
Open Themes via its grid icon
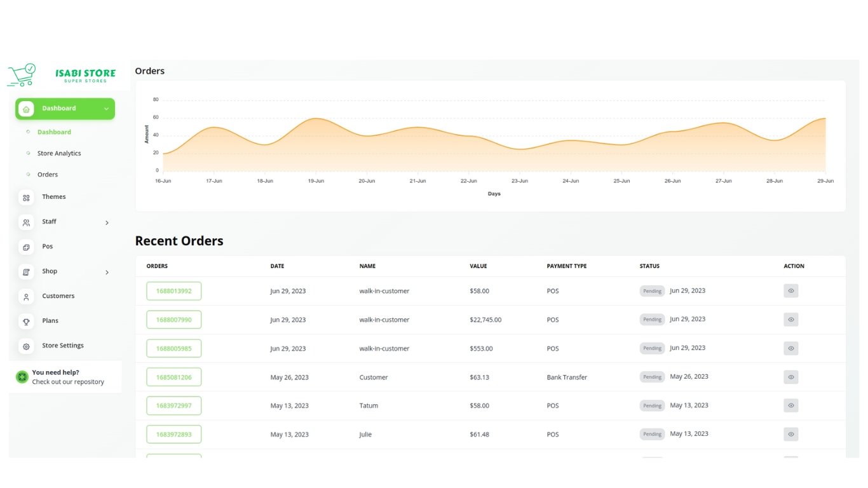click(26, 198)
